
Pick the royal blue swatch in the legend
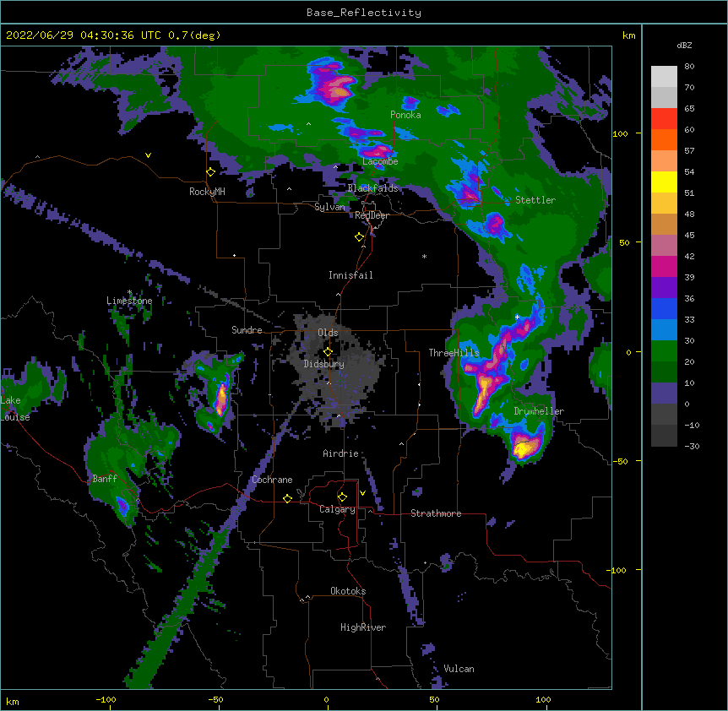664,308
